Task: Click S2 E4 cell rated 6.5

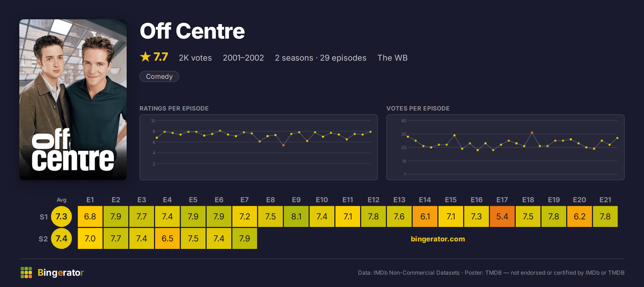Action: [x=167, y=238]
